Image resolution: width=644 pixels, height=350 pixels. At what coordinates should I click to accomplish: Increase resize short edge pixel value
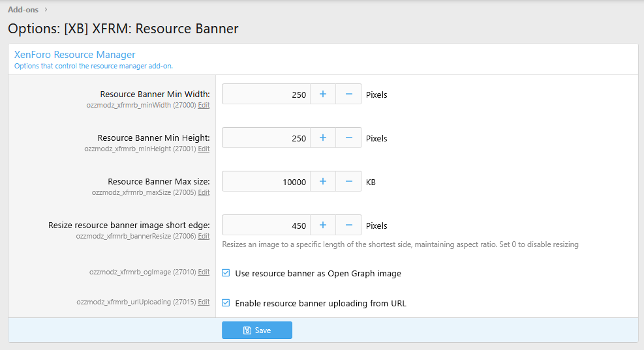(322, 226)
